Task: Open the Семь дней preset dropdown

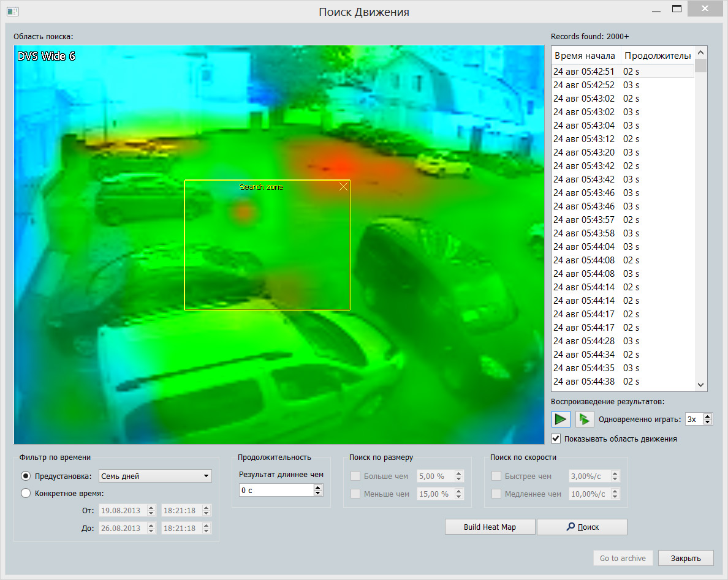Action: [155, 476]
